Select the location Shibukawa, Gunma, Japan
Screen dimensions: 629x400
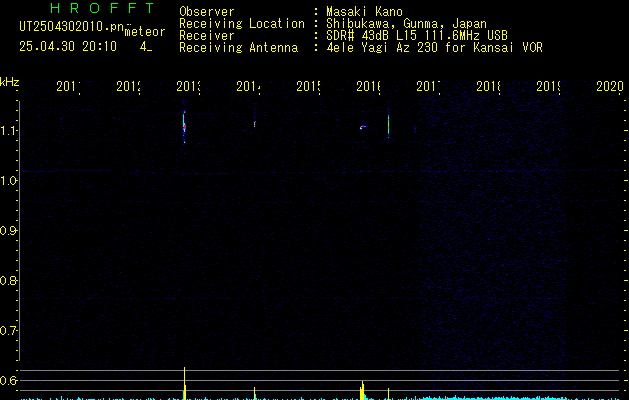[406, 24]
